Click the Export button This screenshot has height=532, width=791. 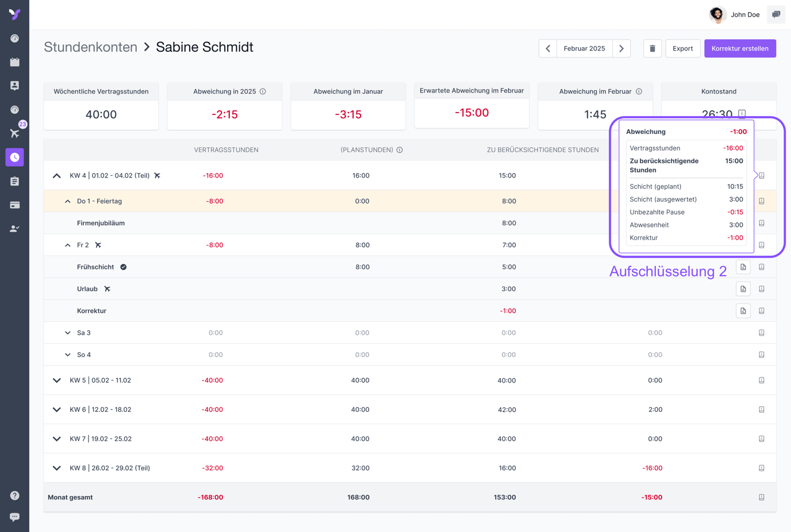tap(682, 49)
